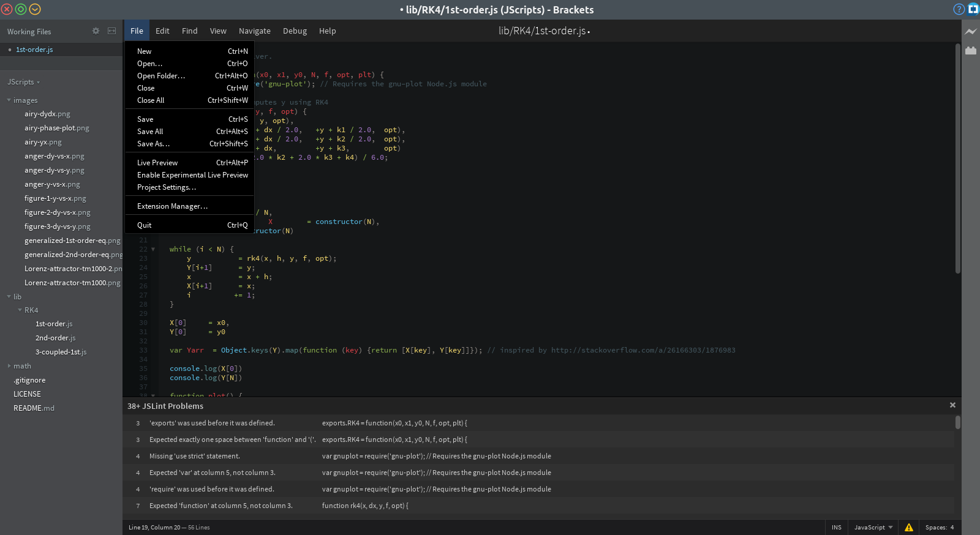Choose Save As... menu item
Screen dimensions: 980x535
point(189,144)
